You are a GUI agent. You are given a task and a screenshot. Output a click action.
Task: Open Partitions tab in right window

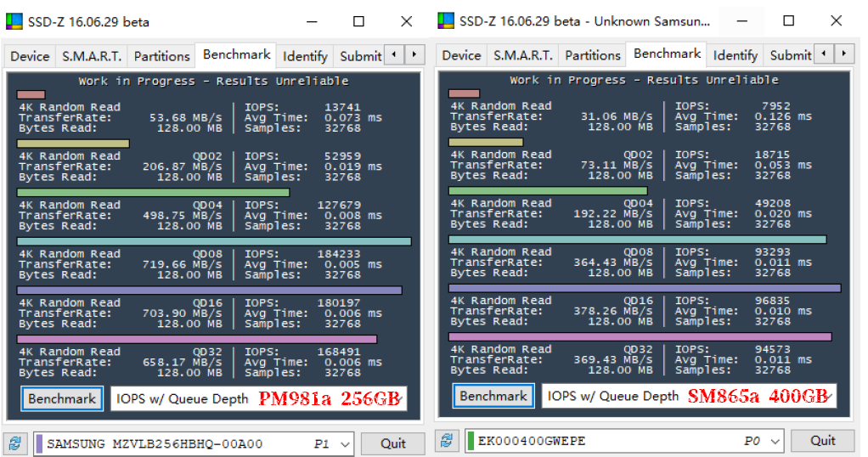[x=592, y=55]
